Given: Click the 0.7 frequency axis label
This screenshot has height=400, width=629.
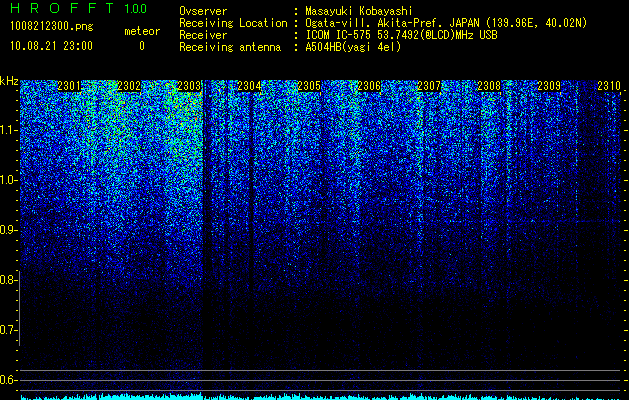Looking at the screenshot, I should point(8,330).
